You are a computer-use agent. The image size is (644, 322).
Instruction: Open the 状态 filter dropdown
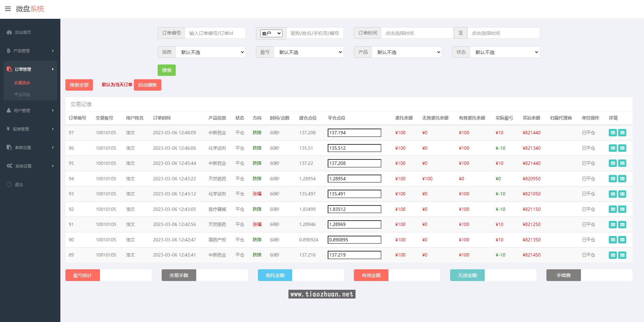point(505,52)
